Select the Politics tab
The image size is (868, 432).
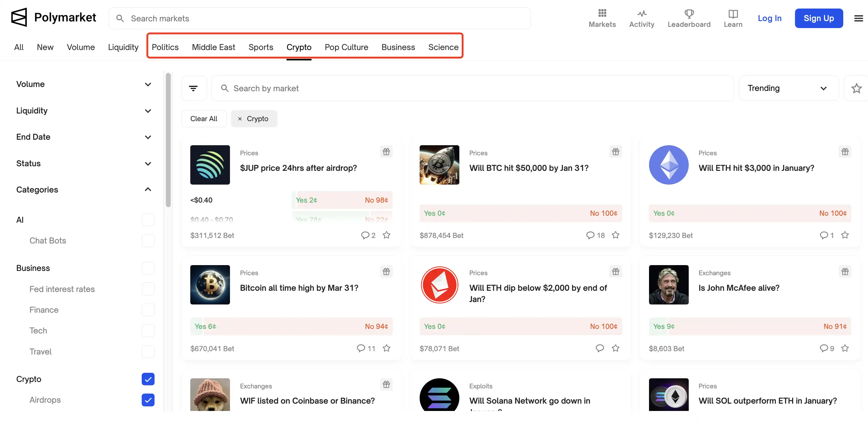click(x=165, y=47)
